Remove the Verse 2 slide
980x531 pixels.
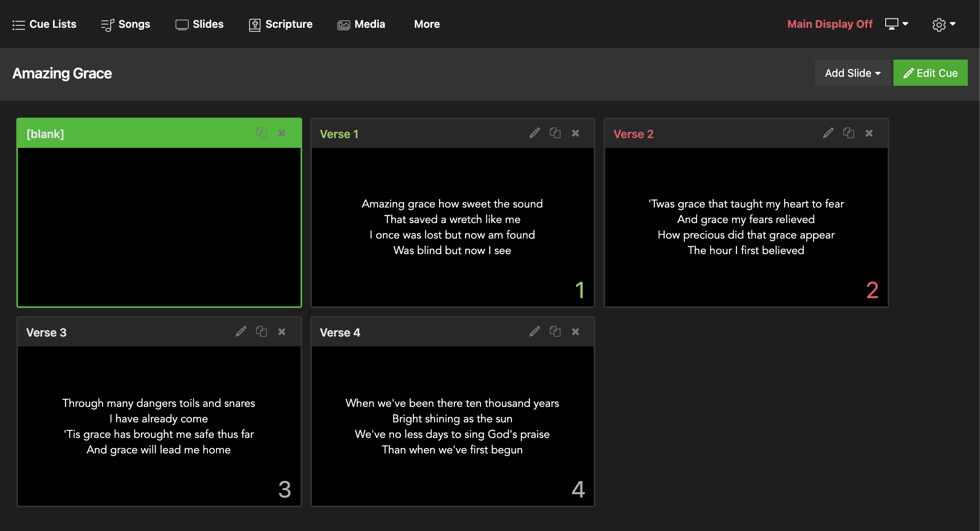(x=869, y=133)
